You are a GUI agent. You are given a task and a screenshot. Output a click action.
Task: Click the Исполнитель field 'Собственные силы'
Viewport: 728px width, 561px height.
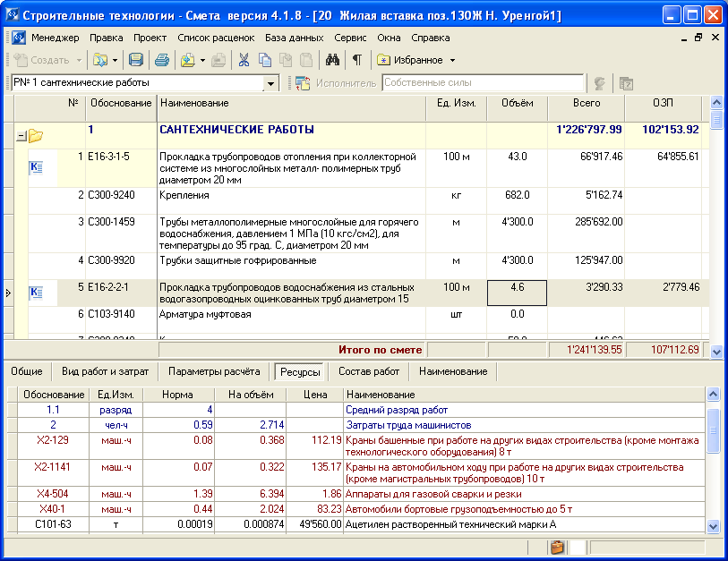pos(483,82)
